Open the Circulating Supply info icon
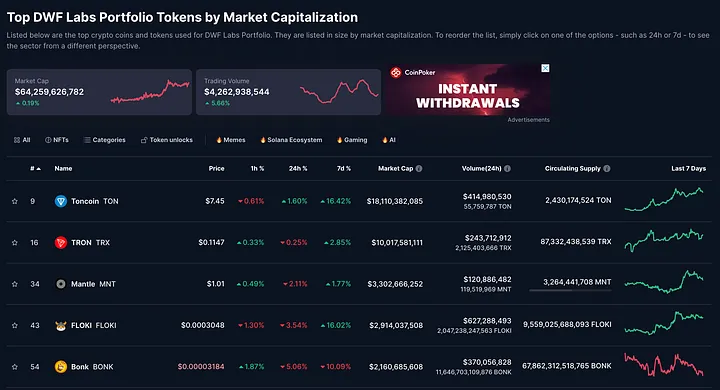 click(x=607, y=169)
